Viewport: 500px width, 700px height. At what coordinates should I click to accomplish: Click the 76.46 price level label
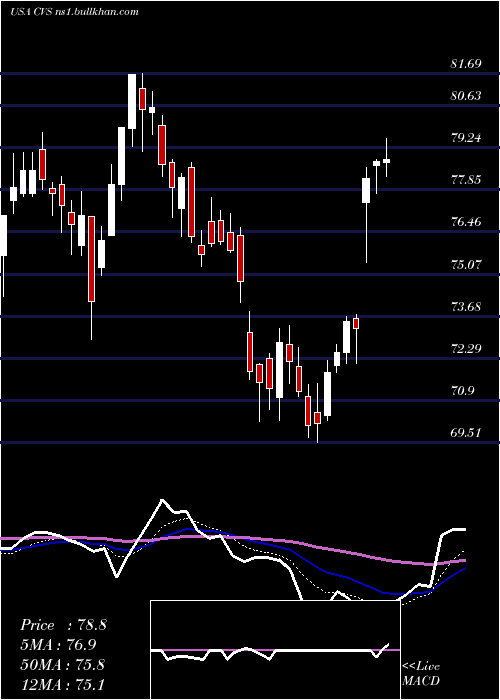point(466,221)
